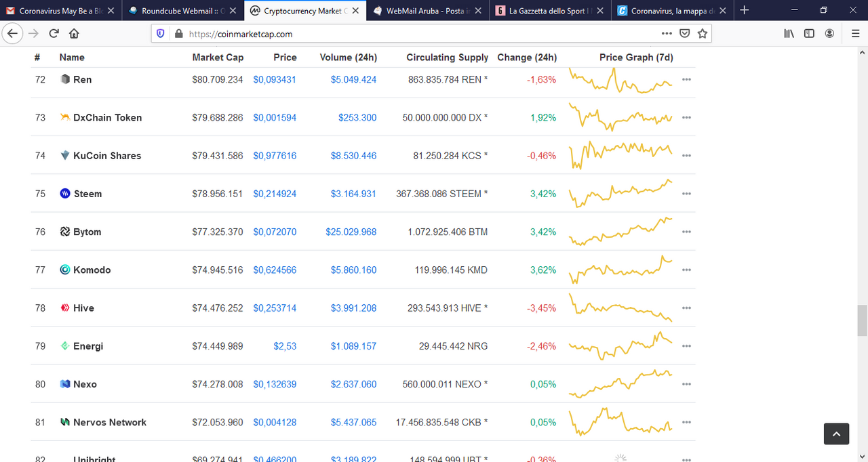Click the KuCoin Shares logo
Image resolution: width=868 pixels, height=462 pixels.
[x=65, y=155]
